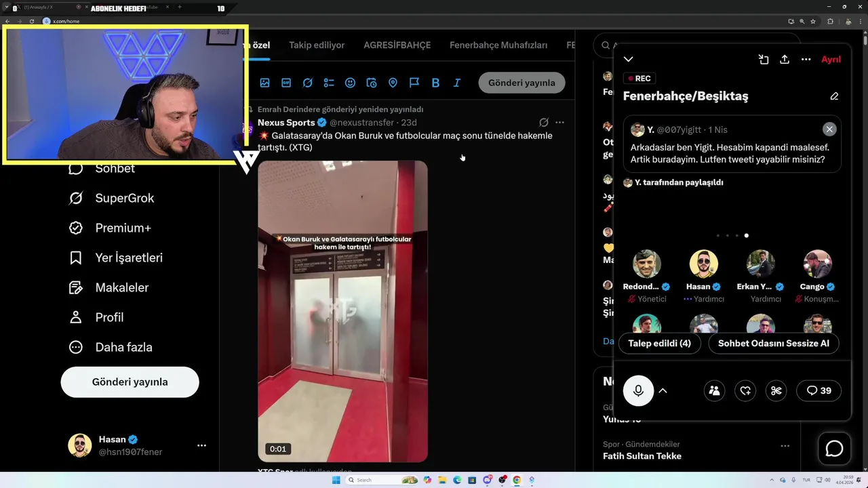The width and height of the screenshot is (868, 488).
Task: Tag a location with the pin icon
Action: pos(393,83)
